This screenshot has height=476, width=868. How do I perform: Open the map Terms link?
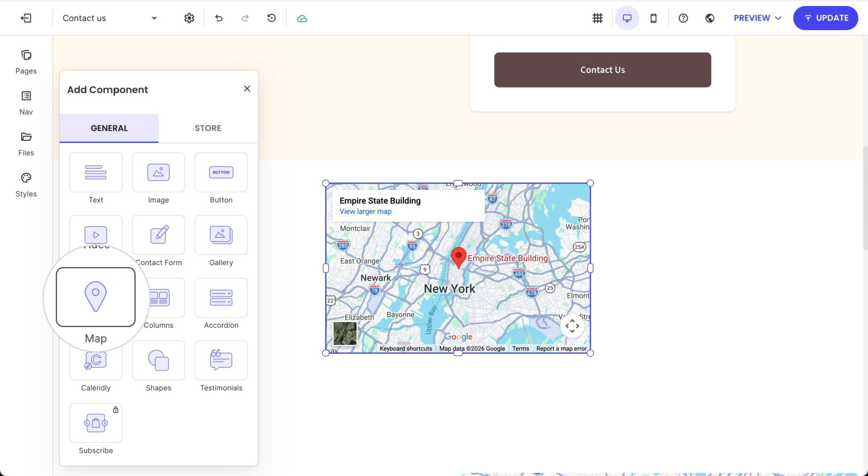click(x=520, y=348)
